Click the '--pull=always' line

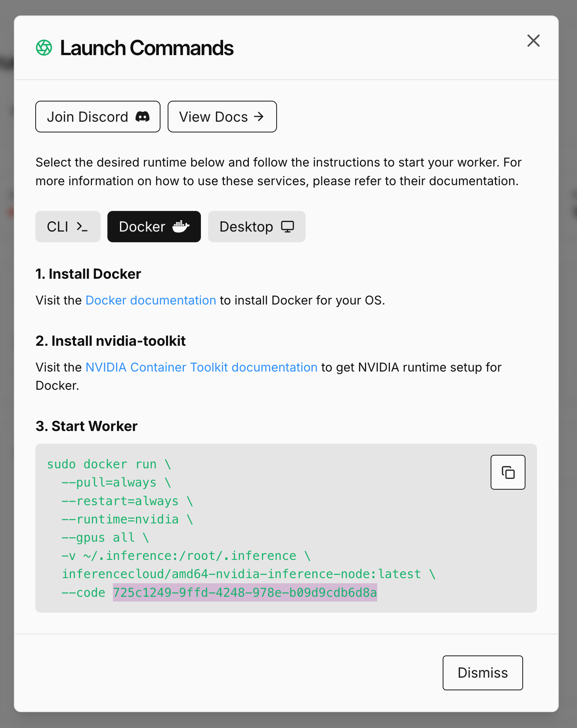pyautogui.click(x=116, y=483)
